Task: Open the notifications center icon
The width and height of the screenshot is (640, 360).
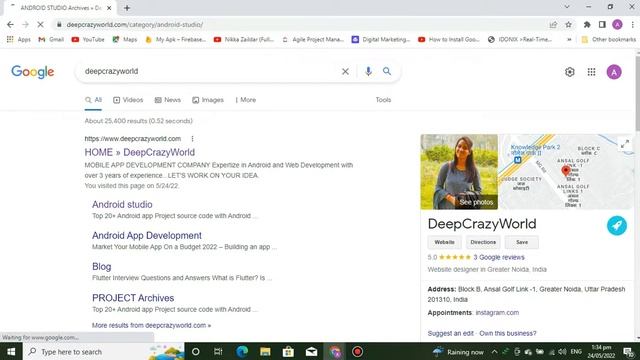Action: coord(629,351)
